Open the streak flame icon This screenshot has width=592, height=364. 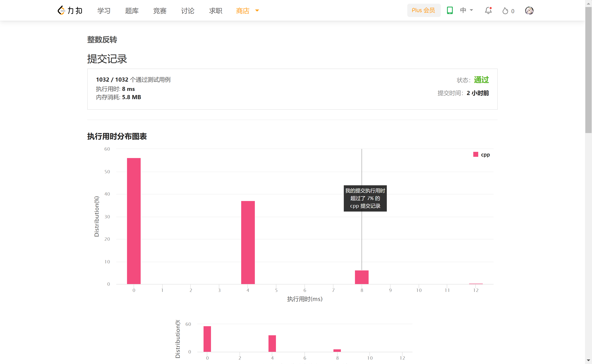(506, 11)
